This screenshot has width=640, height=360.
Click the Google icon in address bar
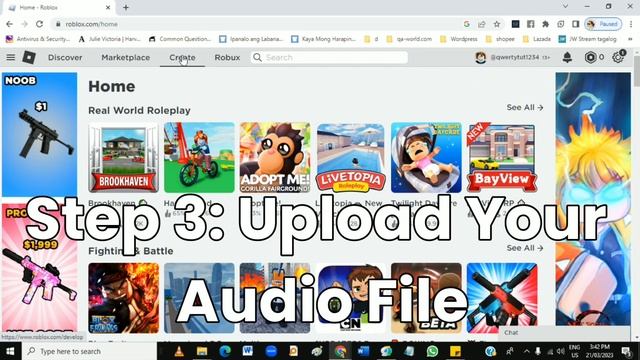coord(467,24)
